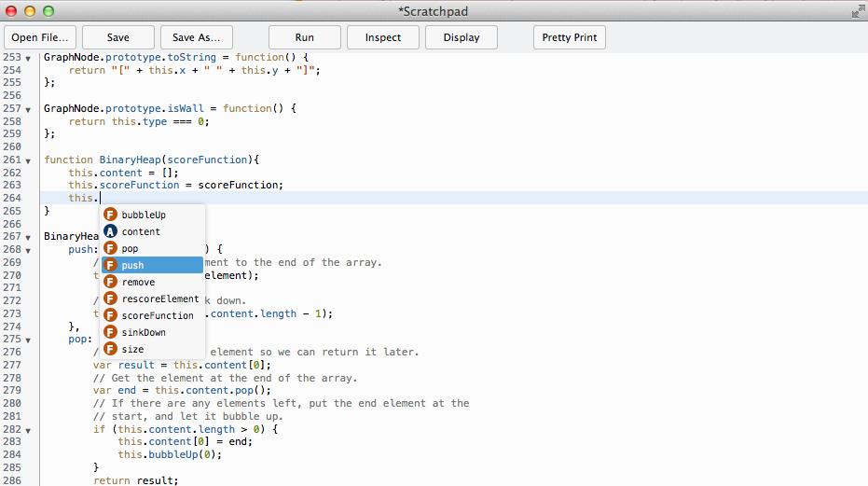Viewport: 868px width, 486px height.
Task: Click the Inspect button
Action: coord(383,37)
